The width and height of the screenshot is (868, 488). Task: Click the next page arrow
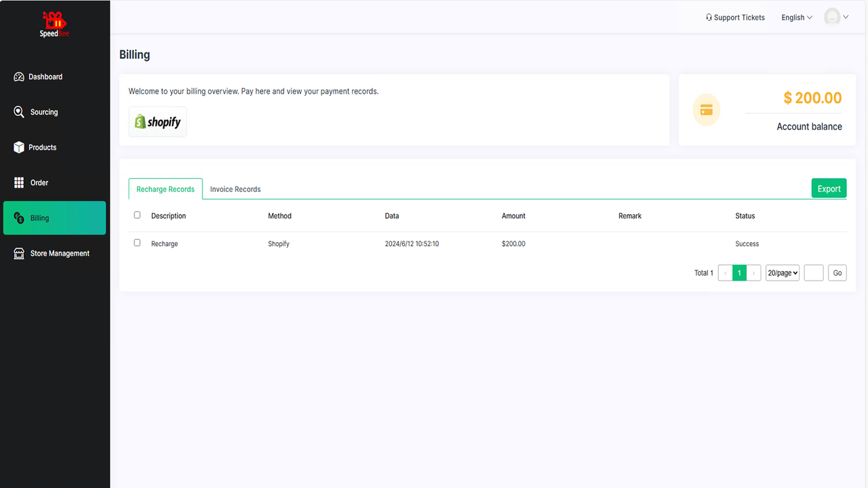754,272
